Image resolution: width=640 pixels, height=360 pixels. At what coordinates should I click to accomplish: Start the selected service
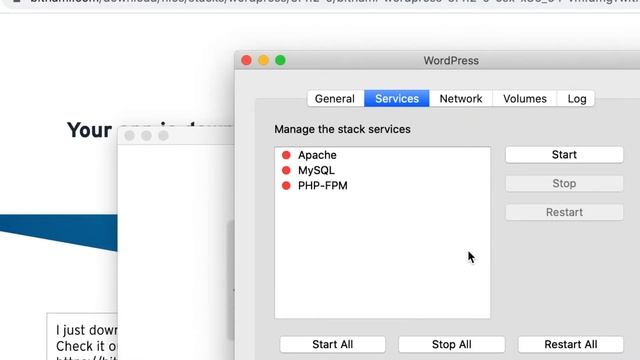564,155
